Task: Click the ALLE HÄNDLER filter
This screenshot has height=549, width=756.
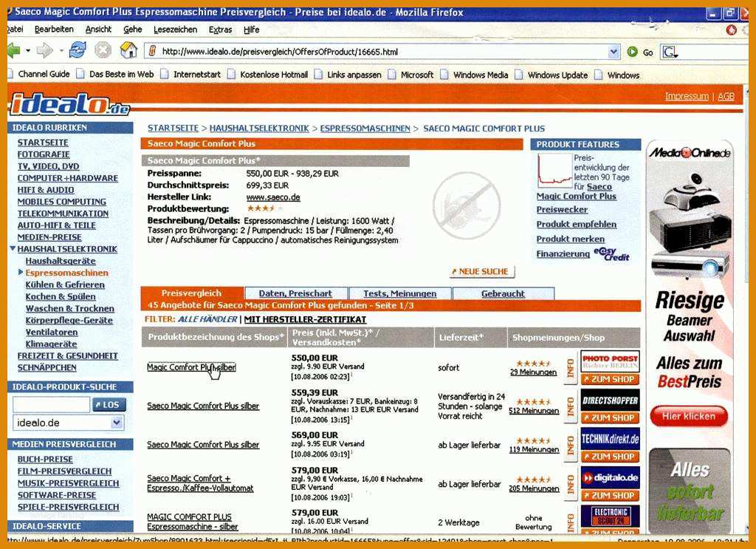Action: (x=207, y=319)
